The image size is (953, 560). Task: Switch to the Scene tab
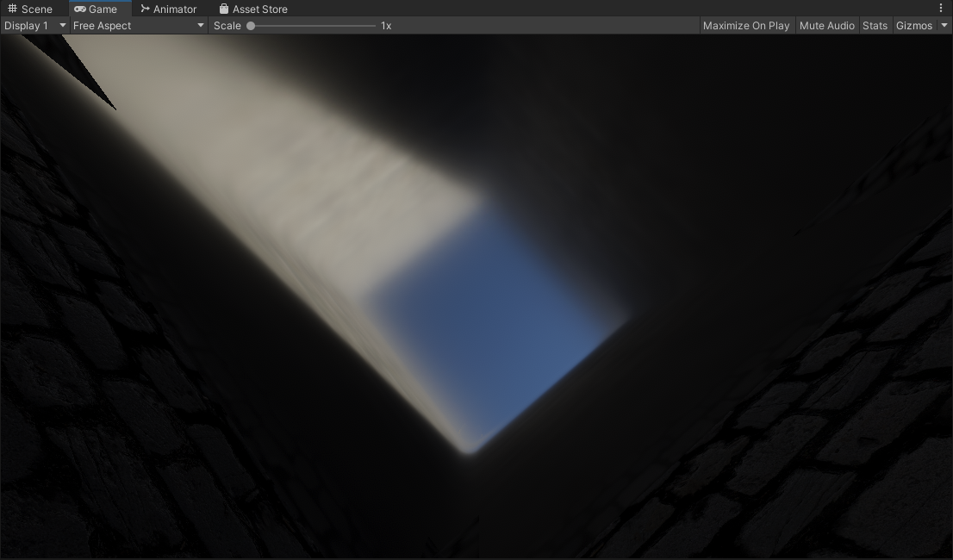point(37,9)
